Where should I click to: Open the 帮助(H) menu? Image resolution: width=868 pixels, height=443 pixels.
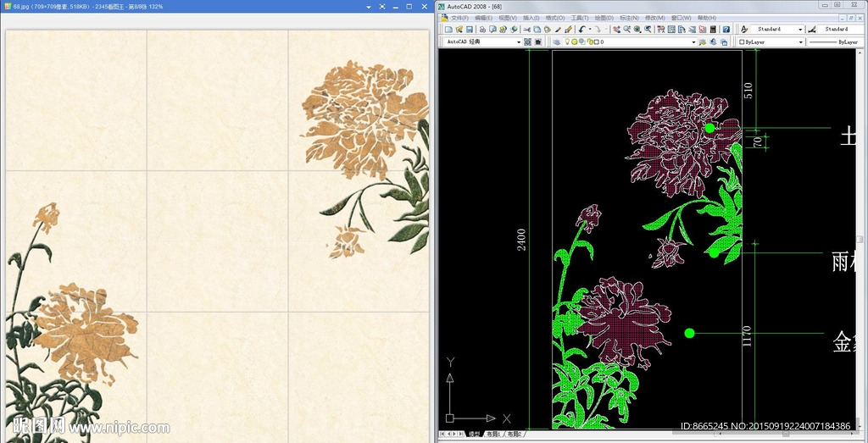coord(707,19)
